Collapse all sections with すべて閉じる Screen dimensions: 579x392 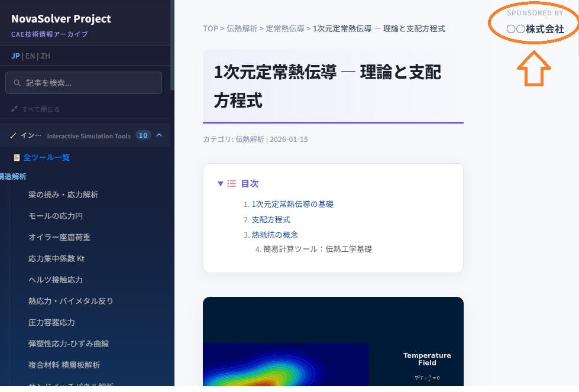tap(40, 109)
